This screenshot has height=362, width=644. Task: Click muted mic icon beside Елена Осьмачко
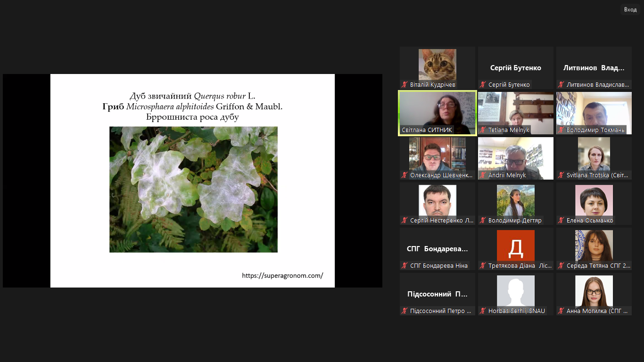point(561,221)
